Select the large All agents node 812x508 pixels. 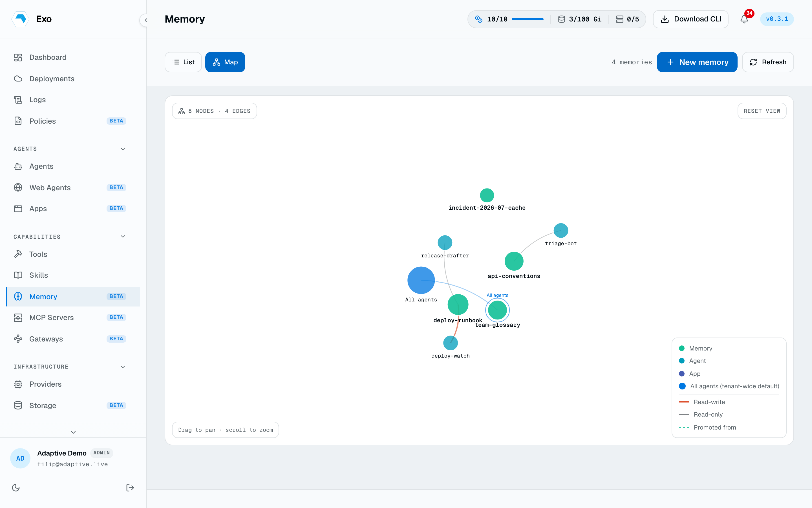[x=421, y=280]
